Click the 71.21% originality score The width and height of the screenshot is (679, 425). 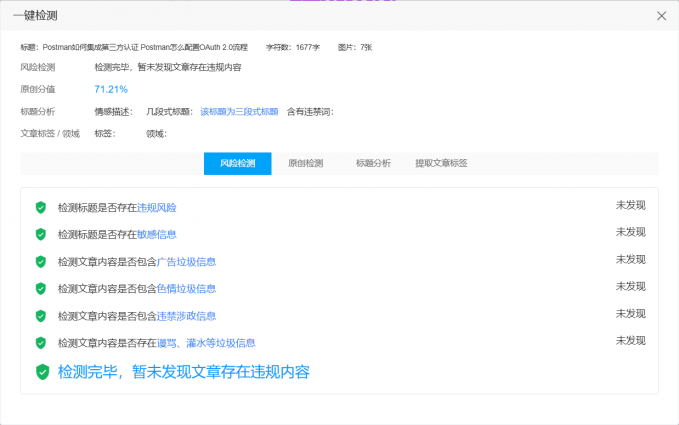tap(111, 89)
